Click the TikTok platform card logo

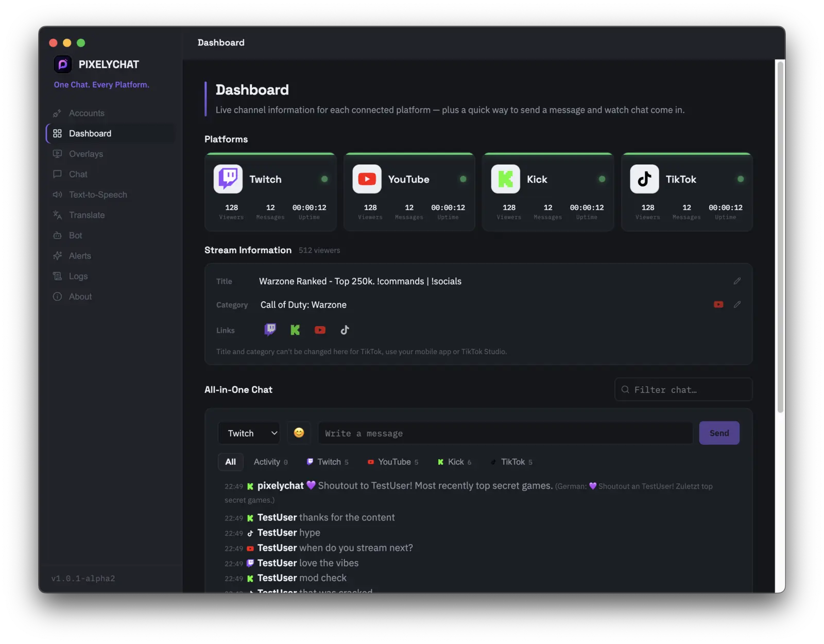(644, 179)
